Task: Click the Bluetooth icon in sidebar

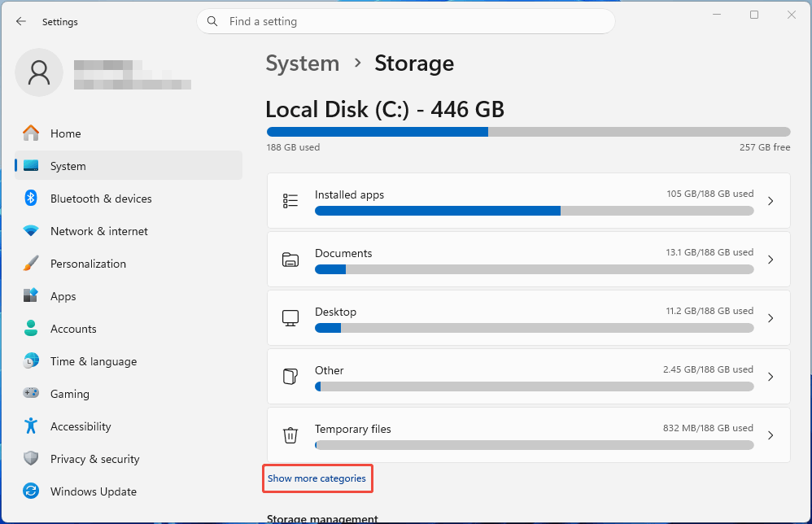Action: tap(31, 198)
